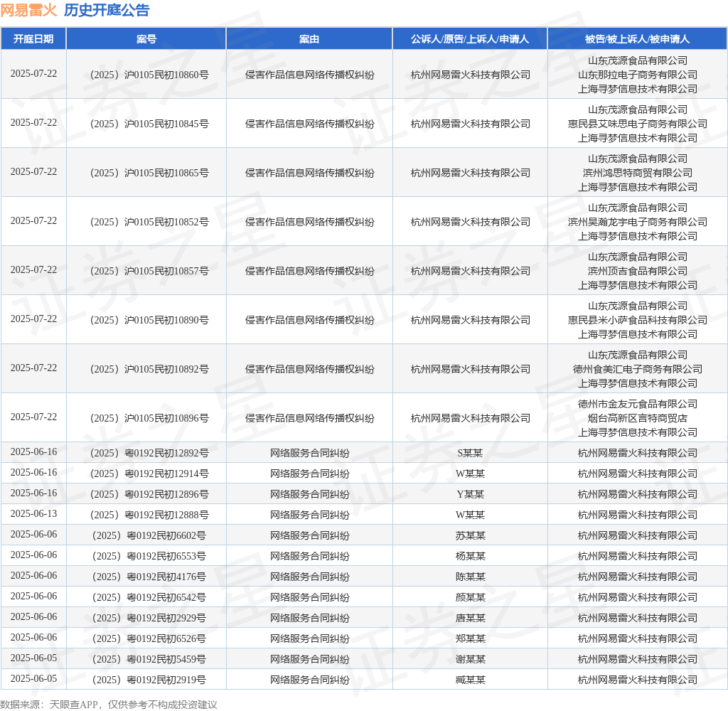The height and width of the screenshot is (711, 728).
Task: Select case number 粤0192民初6542号
Action: point(149,597)
